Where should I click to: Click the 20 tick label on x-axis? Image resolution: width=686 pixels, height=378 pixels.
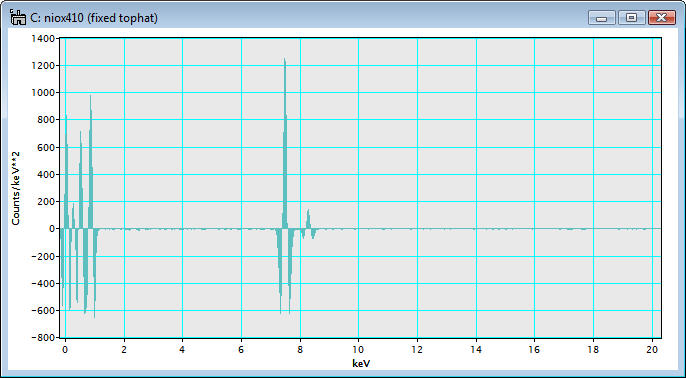[652, 350]
